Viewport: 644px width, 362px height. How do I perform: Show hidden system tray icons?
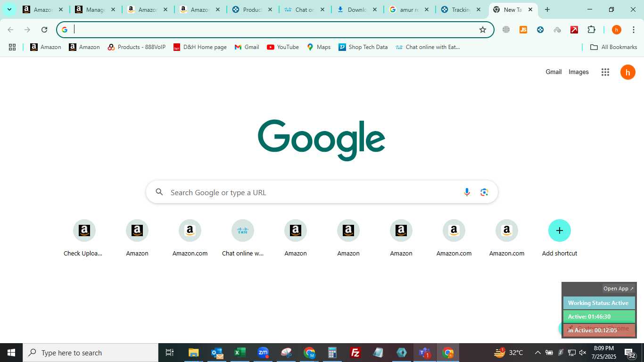tap(537, 353)
